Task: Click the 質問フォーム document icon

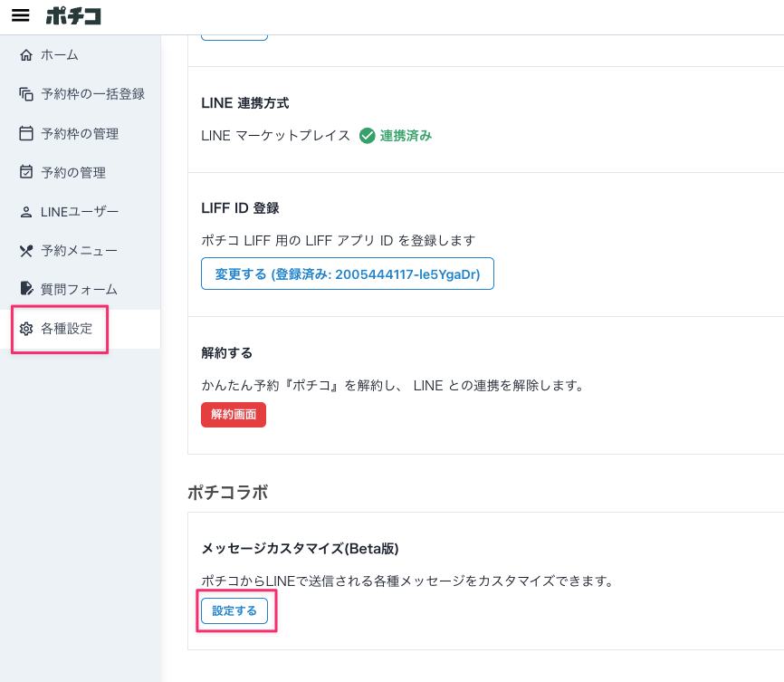Action: 26,289
